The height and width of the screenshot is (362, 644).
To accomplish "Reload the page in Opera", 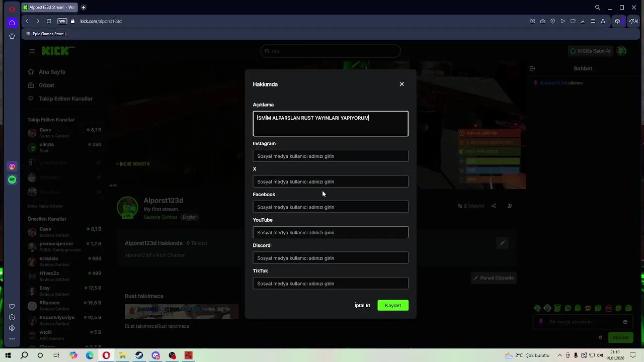I will (49, 21).
